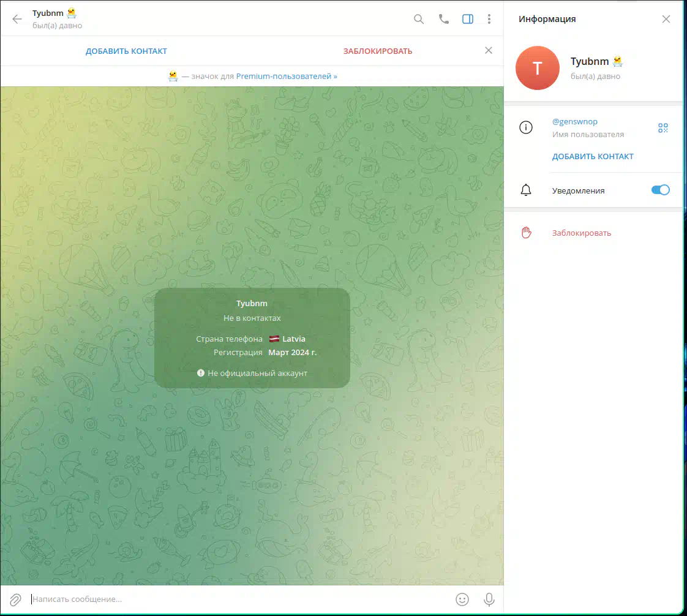The width and height of the screenshot is (687, 616).
Task: Click Не официальный аккаунт warning icon
Action: coord(201,374)
